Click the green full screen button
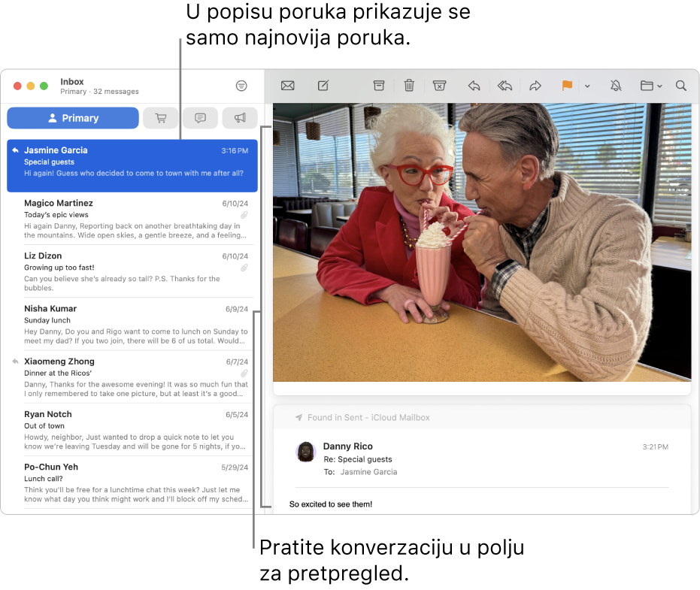700x590 pixels. pos(44,86)
